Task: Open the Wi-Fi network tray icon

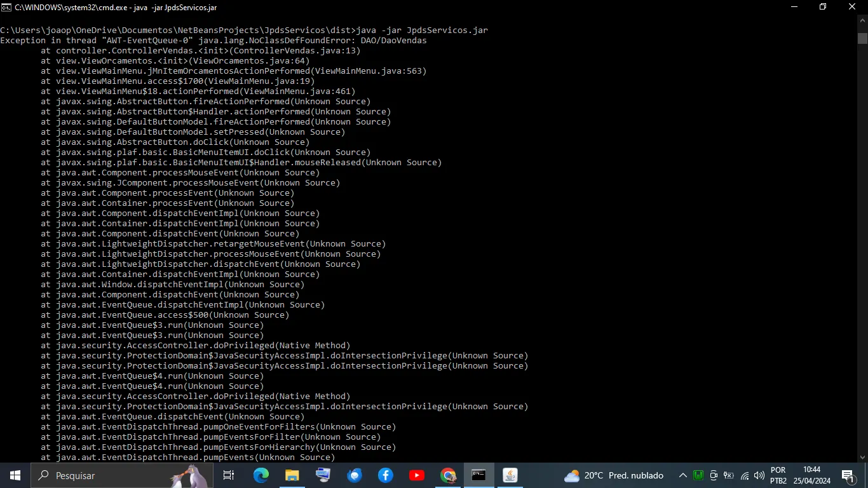Action: (x=744, y=475)
